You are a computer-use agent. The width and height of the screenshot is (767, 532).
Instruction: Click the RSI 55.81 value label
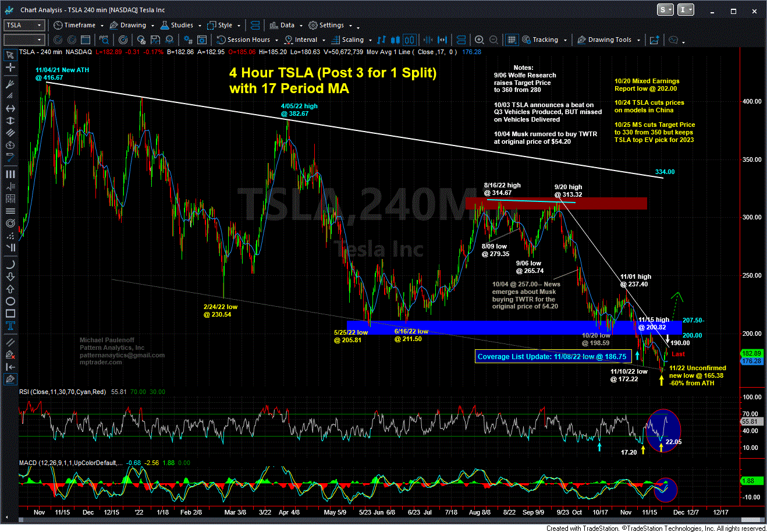751,421
